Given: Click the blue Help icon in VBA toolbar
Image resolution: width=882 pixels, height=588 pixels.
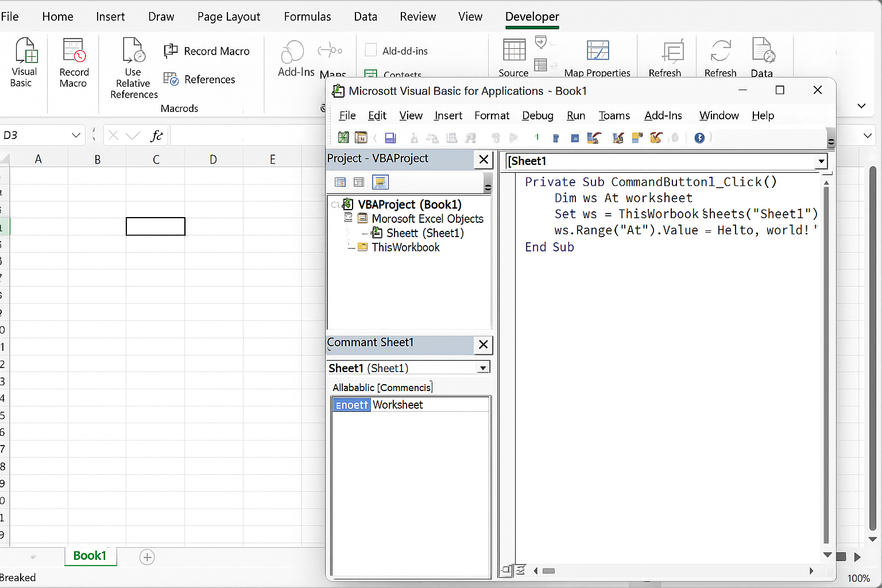Looking at the screenshot, I should pos(699,138).
